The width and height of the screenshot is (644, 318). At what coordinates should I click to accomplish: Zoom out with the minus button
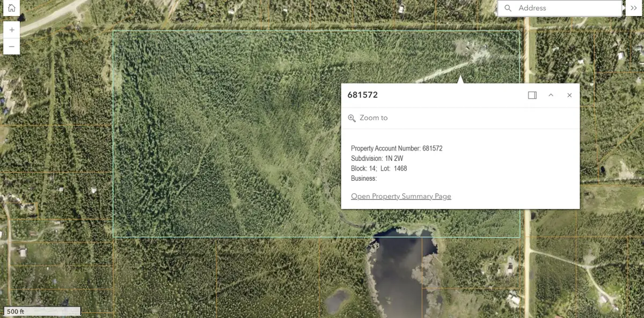(11, 47)
